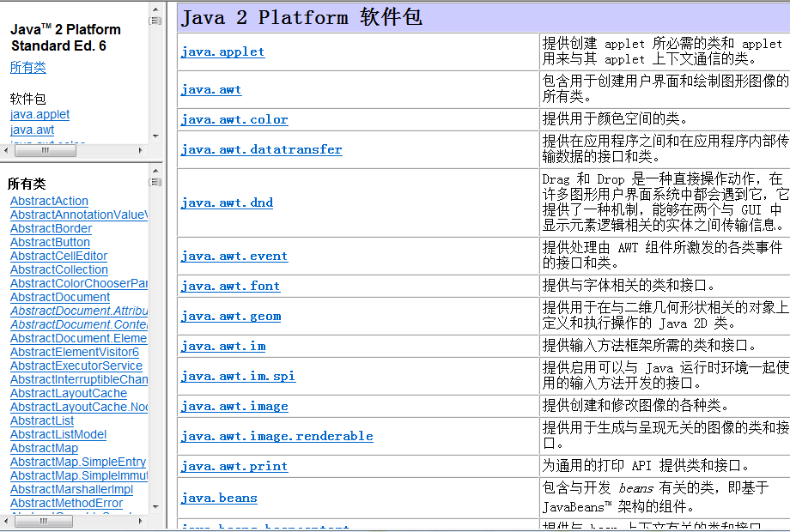
Task: Open the AbstractListModel class link
Action: (x=58, y=434)
